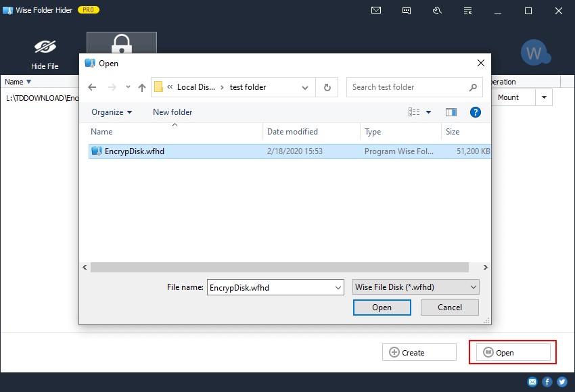Go back with dialog back arrow
Image resolution: width=575 pixels, height=392 pixels.
pyautogui.click(x=92, y=87)
